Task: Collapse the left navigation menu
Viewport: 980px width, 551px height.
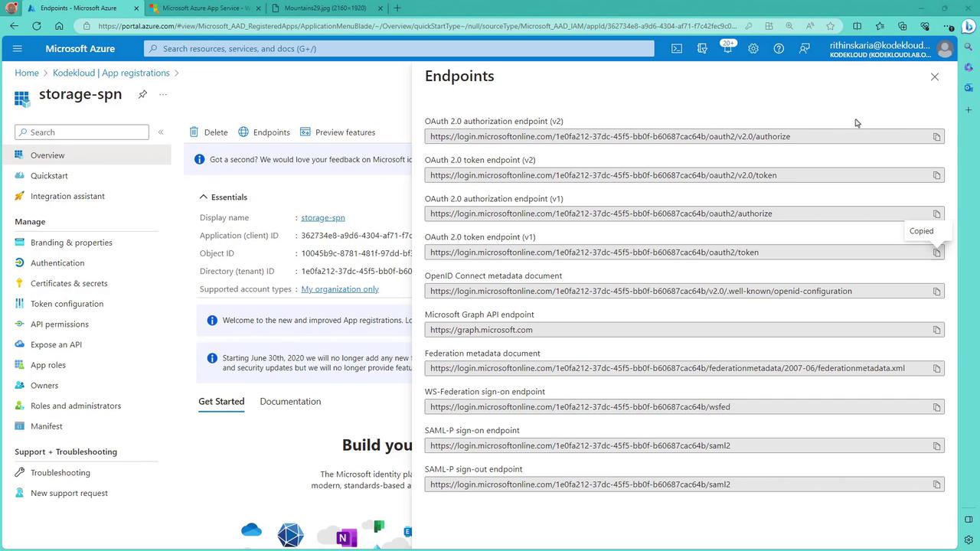Action: 161,132
